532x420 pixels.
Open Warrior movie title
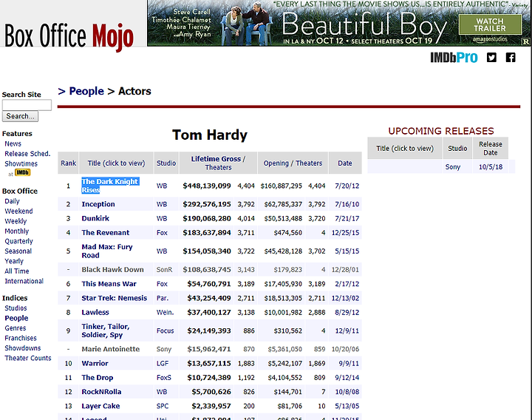pos(95,363)
